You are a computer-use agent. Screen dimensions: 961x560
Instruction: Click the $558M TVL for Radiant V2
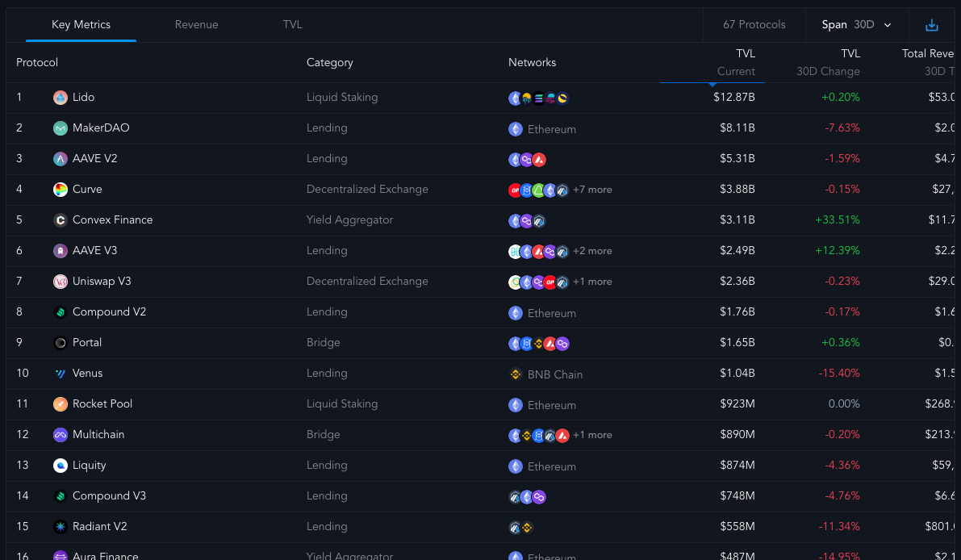[737, 526]
